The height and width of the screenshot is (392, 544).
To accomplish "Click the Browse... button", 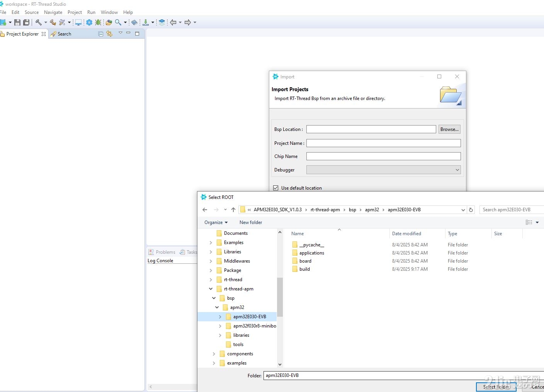I will [x=449, y=129].
